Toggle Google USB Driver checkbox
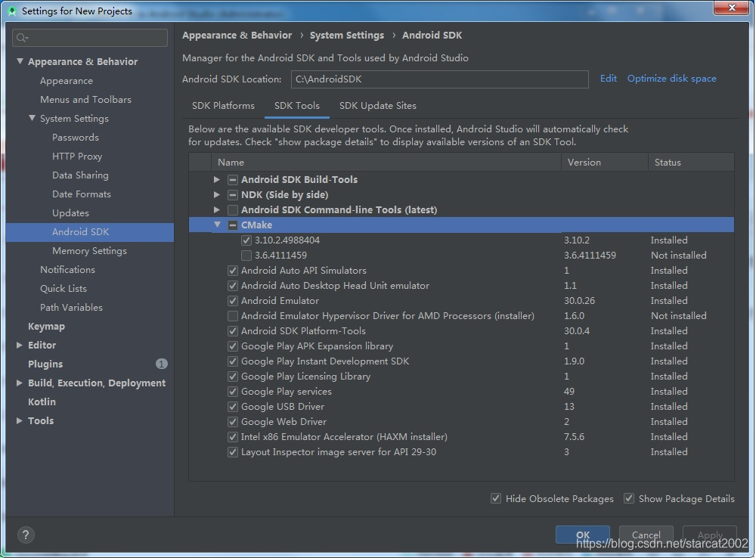This screenshot has height=558, width=756. 233,407
